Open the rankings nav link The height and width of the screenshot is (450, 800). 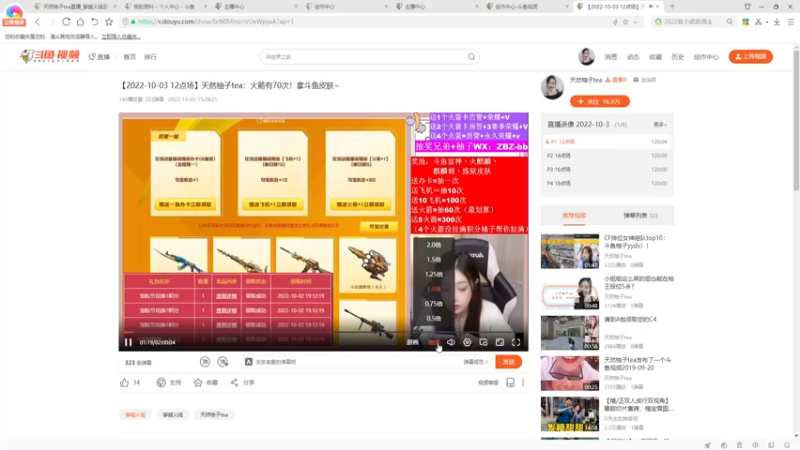pos(151,57)
